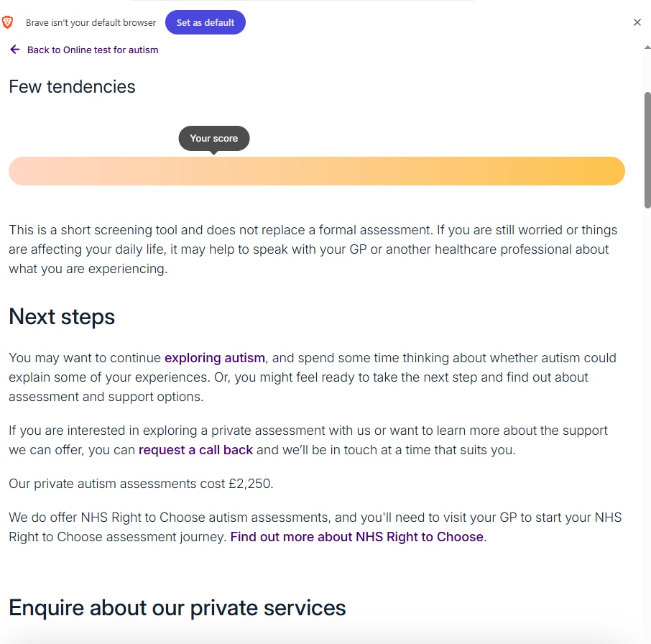Viewport: 651px width, 644px height.
Task: Click the Brave isn't your default browser message
Action: coord(91,23)
